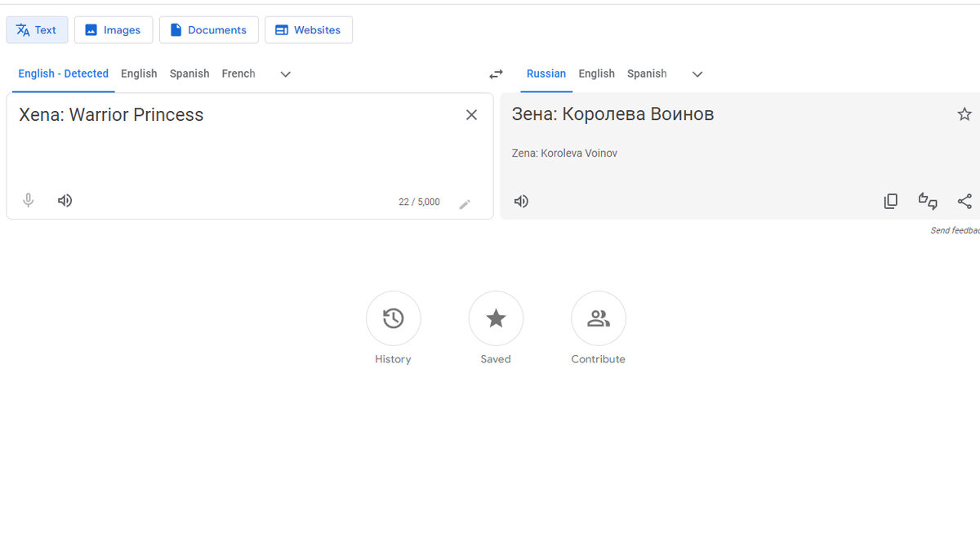Select Russian as target language
Screen dimensions: 980x551
click(546, 73)
